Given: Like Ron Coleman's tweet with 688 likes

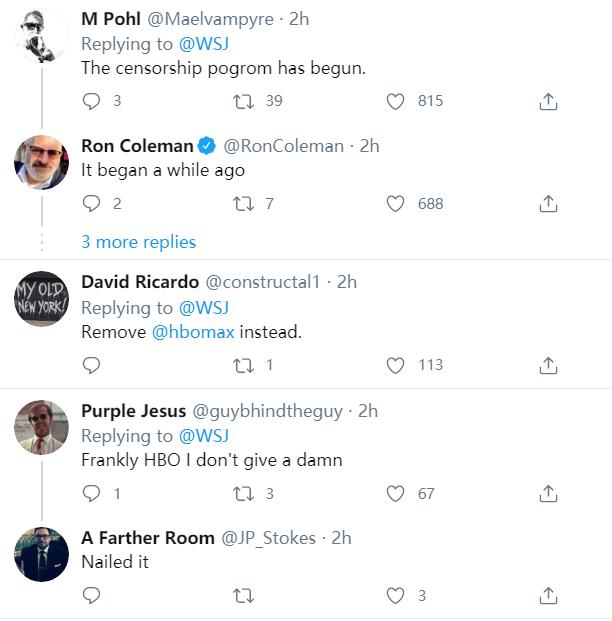Looking at the screenshot, I should coord(396,203).
